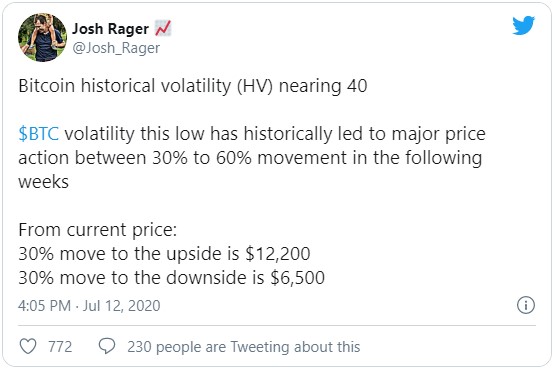
Task: Follow the $BTC cashtag link
Action: [x=39, y=134]
